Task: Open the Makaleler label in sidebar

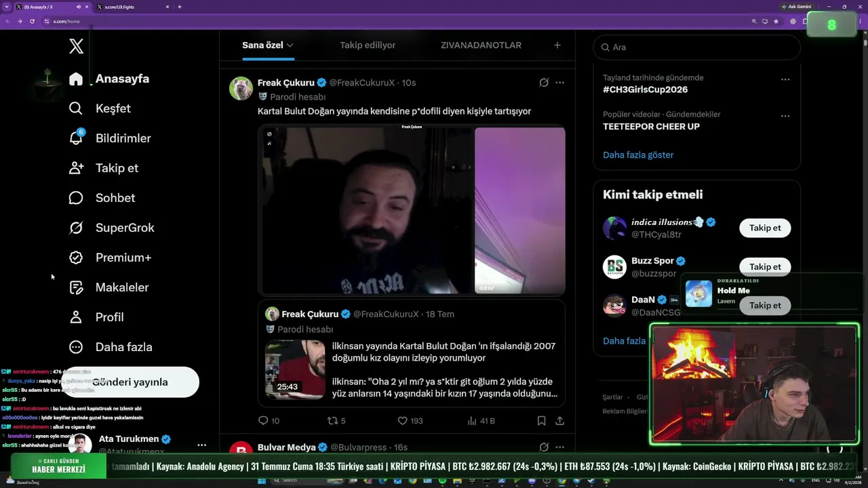Action: pos(122,287)
